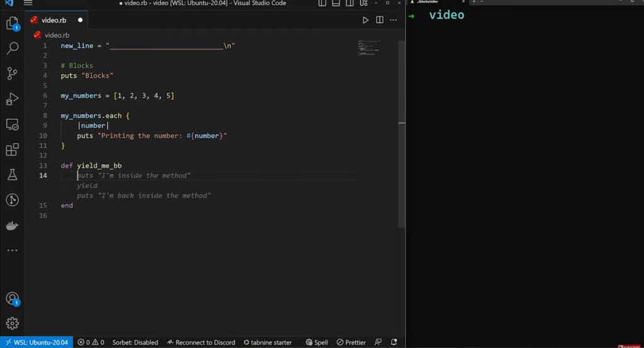Open the Remote Explorer view
Screen dimensions: 644x348
point(13,124)
